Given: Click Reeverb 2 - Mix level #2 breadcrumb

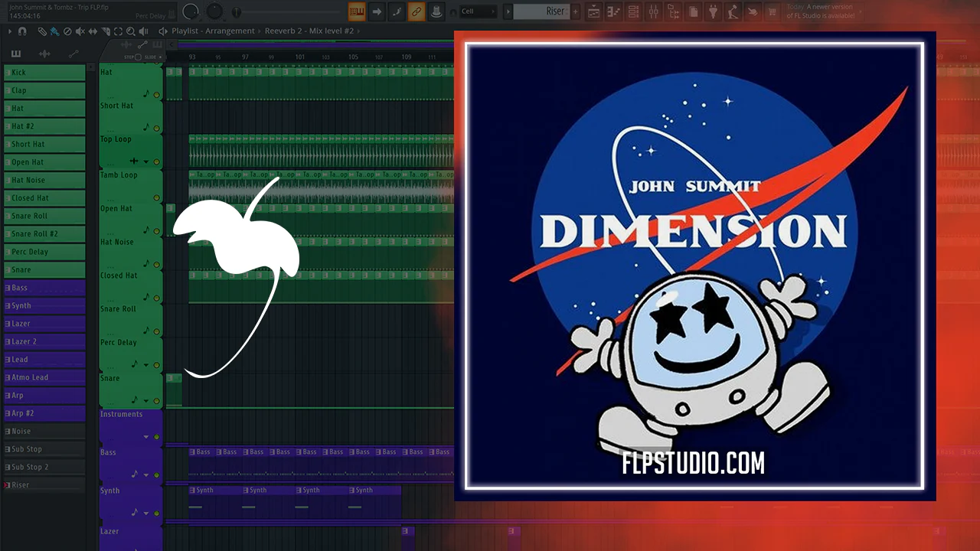Looking at the screenshot, I should click(309, 31).
